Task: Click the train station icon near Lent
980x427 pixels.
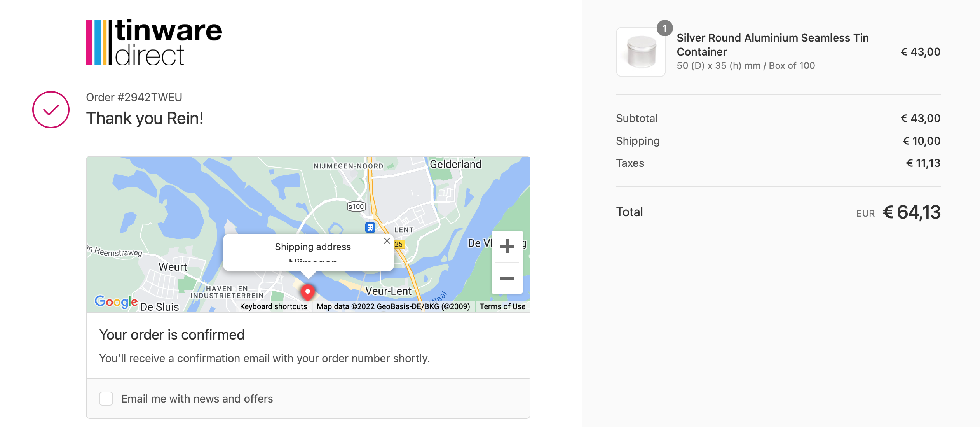Action: [370, 227]
